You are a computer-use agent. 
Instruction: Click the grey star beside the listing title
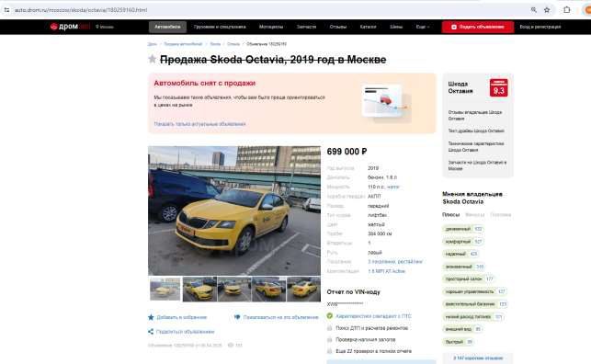click(153, 59)
